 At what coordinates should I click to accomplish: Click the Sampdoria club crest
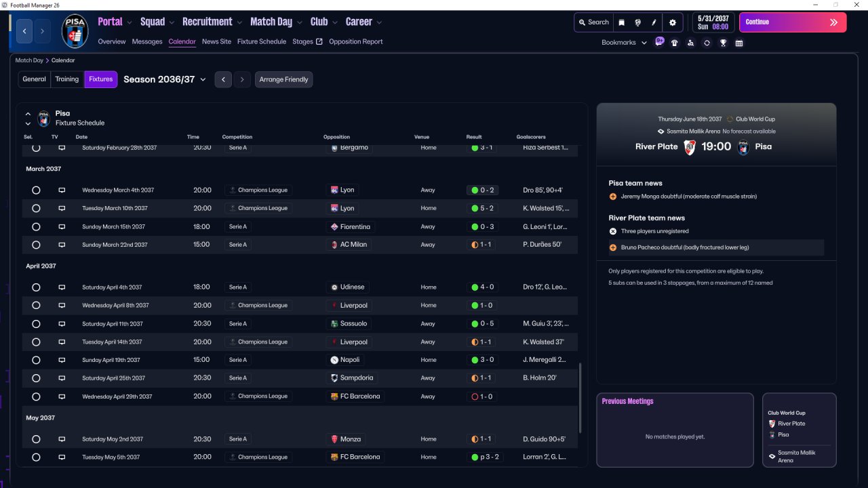(334, 378)
